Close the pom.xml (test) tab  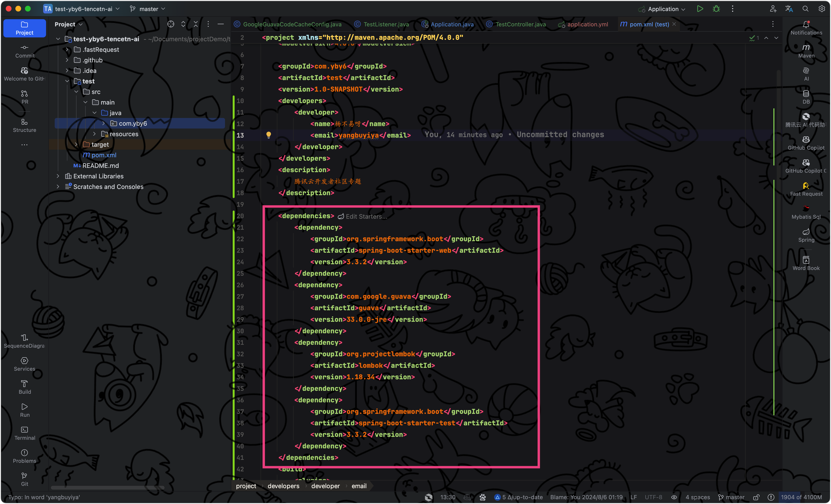pyautogui.click(x=674, y=24)
